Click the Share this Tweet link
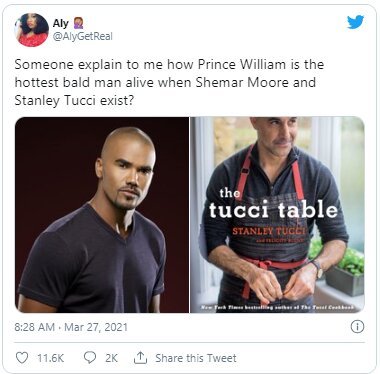The image size is (380, 374). click(x=196, y=358)
